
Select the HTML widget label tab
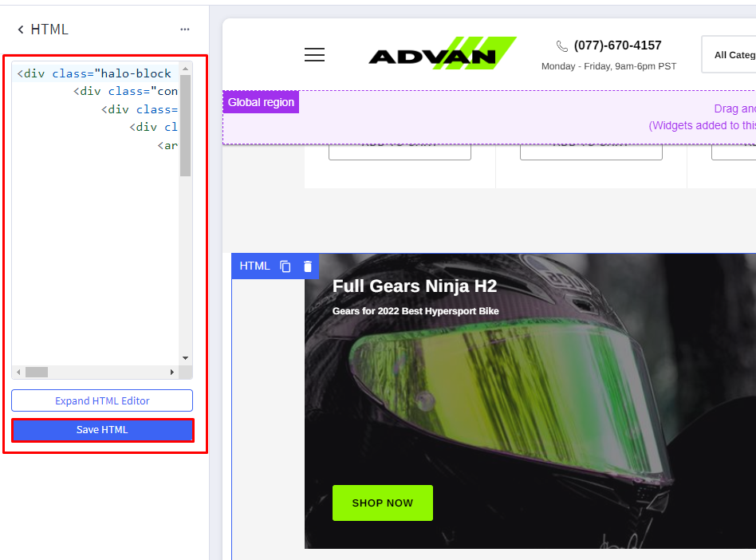pyautogui.click(x=254, y=266)
